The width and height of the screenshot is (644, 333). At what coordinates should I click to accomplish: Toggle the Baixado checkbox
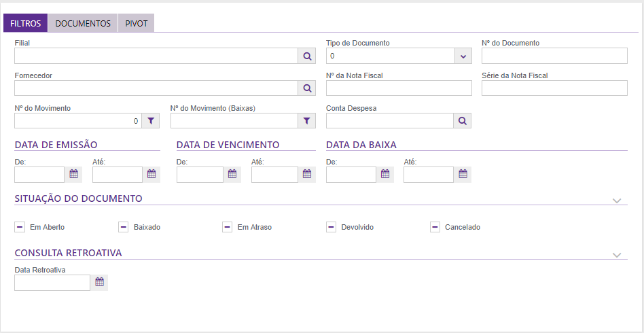tap(123, 227)
